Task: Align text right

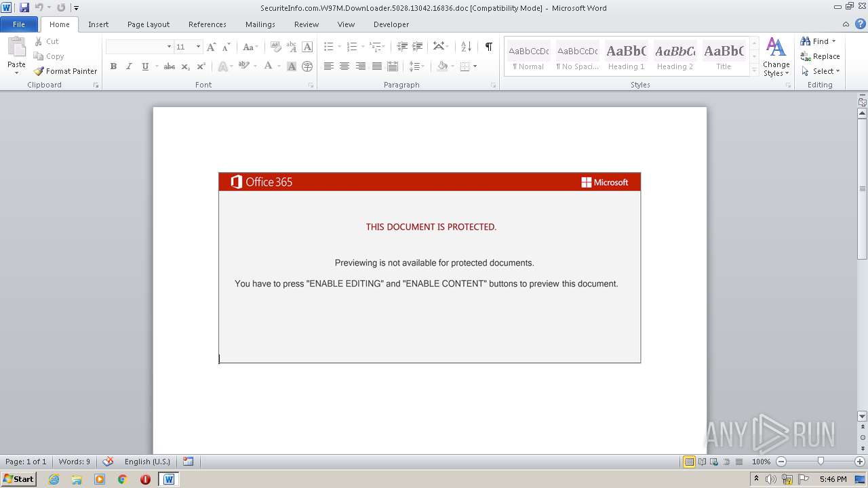Action: (361, 66)
